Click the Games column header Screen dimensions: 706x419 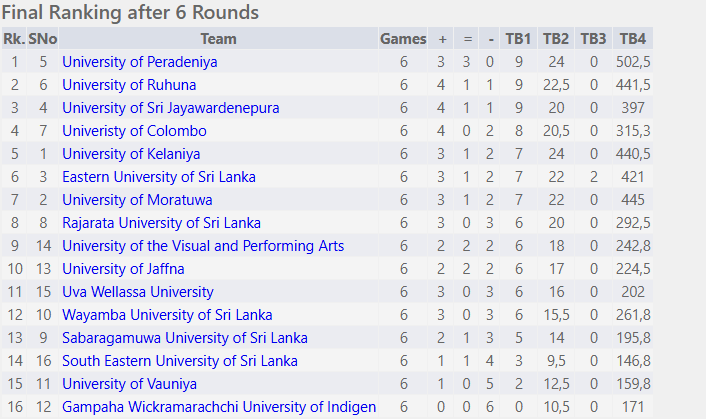pyautogui.click(x=403, y=39)
